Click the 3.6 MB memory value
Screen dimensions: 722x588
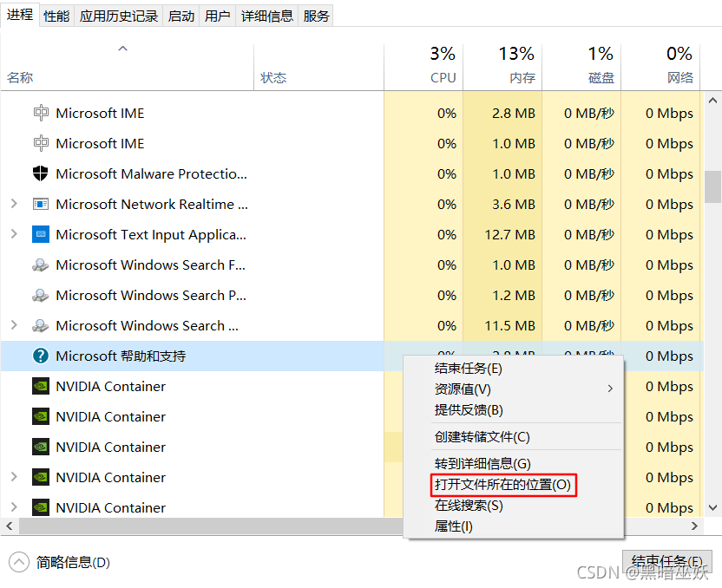coord(514,205)
